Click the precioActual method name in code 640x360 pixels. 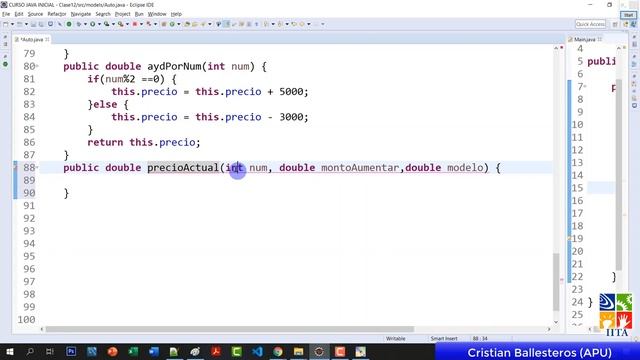183,168
